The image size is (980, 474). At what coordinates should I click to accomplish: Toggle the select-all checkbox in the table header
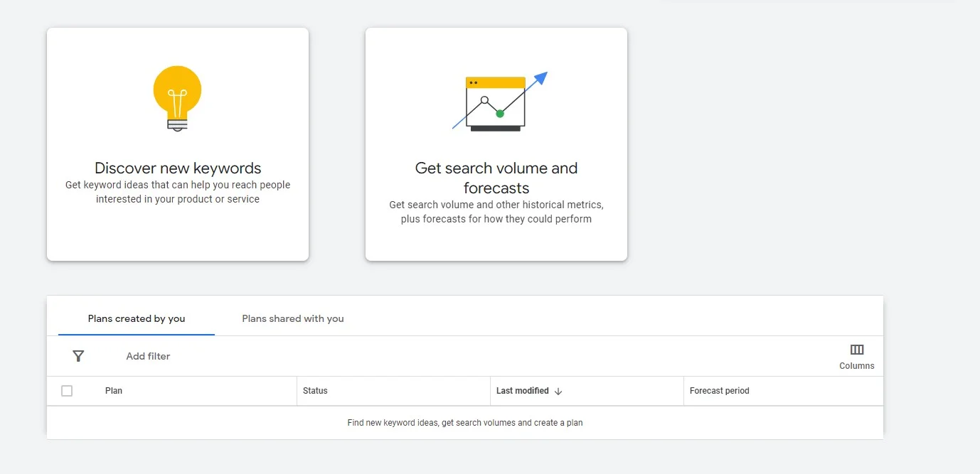[67, 391]
